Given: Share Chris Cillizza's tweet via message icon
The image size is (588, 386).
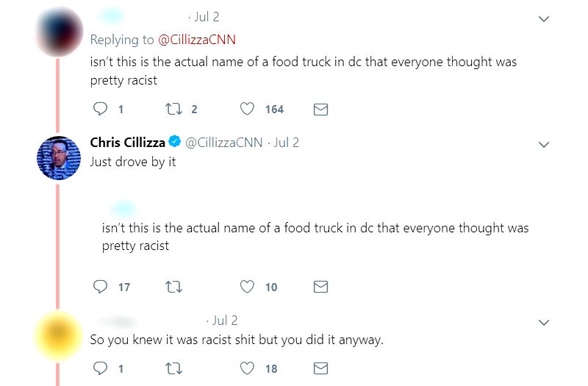Looking at the screenshot, I should [x=320, y=287].
